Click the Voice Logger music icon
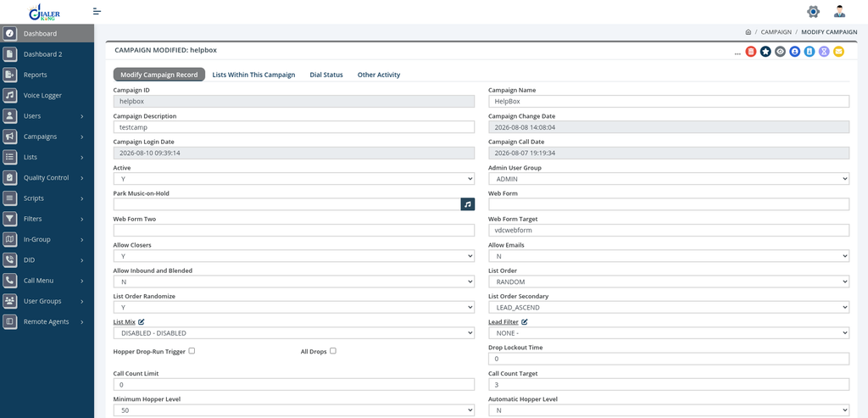 9,95
